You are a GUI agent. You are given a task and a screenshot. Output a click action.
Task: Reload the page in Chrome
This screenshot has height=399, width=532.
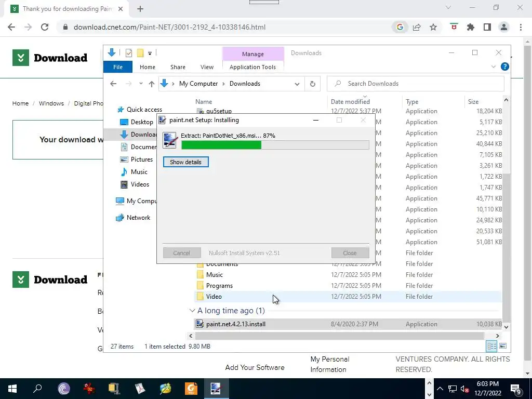pos(45,27)
